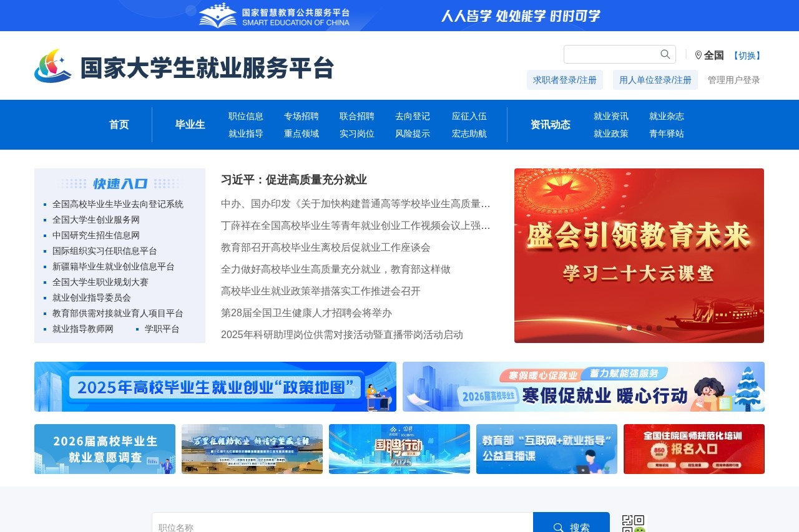
Task: Open news 第28届全国卫生健康人才招聘会将举办
Action: (306, 313)
